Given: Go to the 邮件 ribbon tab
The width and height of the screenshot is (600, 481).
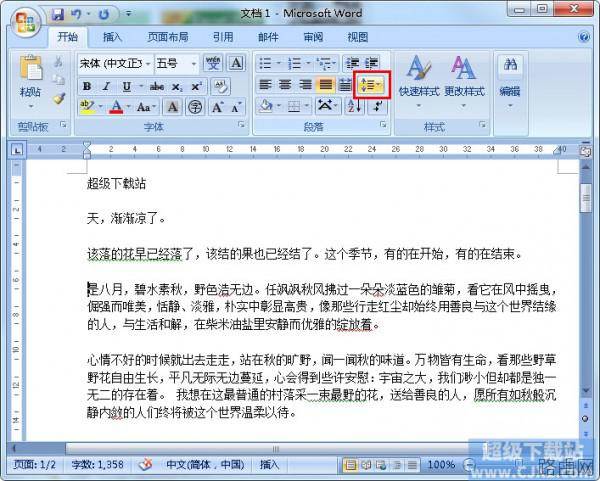Looking at the screenshot, I should click(x=268, y=37).
